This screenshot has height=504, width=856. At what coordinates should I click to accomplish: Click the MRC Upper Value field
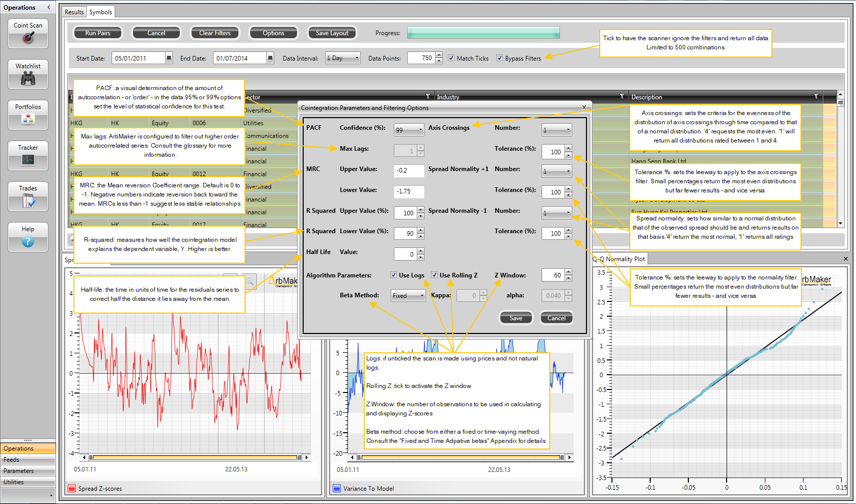[x=409, y=171]
